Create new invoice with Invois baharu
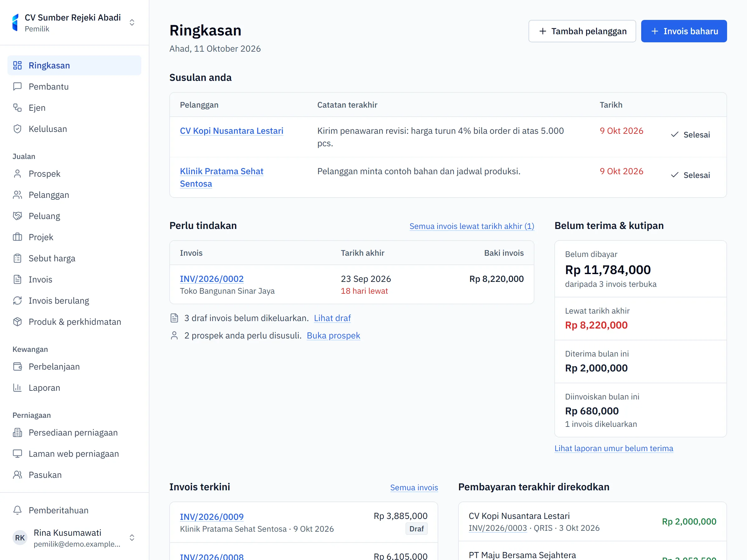The image size is (747, 560). [684, 31]
